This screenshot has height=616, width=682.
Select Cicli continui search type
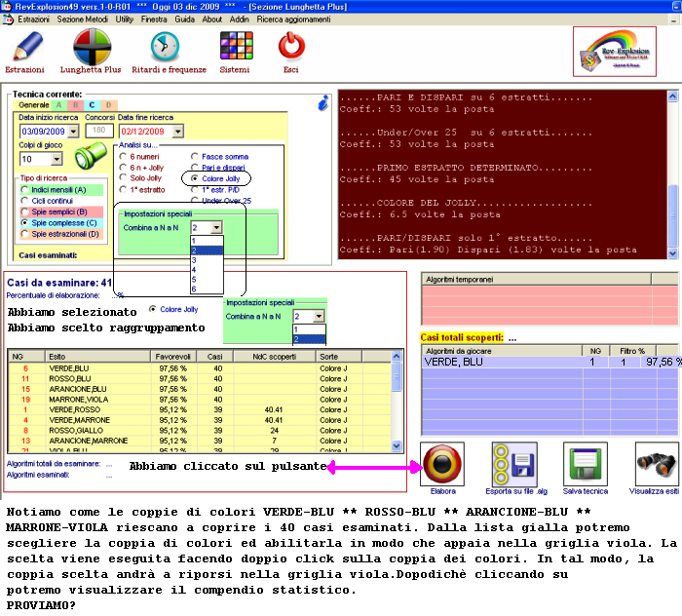pyautogui.click(x=24, y=201)
